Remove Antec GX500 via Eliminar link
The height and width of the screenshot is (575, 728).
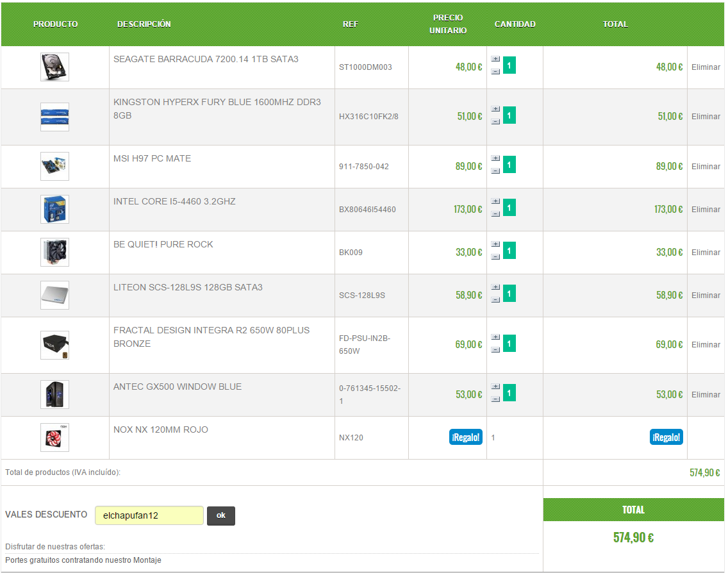[x=706, y=394]
